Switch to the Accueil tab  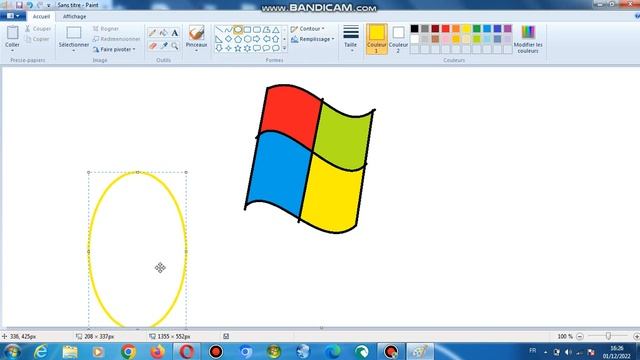[41, 16]
